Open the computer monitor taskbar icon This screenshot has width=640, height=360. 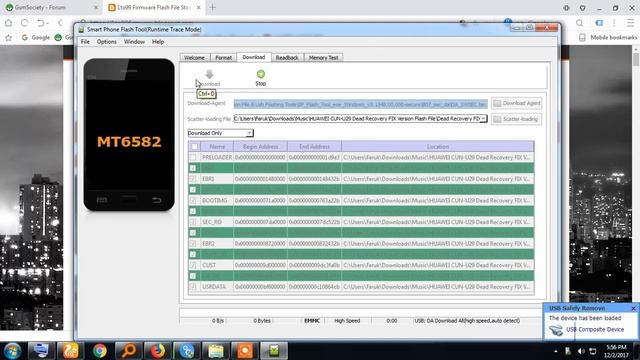(41, 351)
